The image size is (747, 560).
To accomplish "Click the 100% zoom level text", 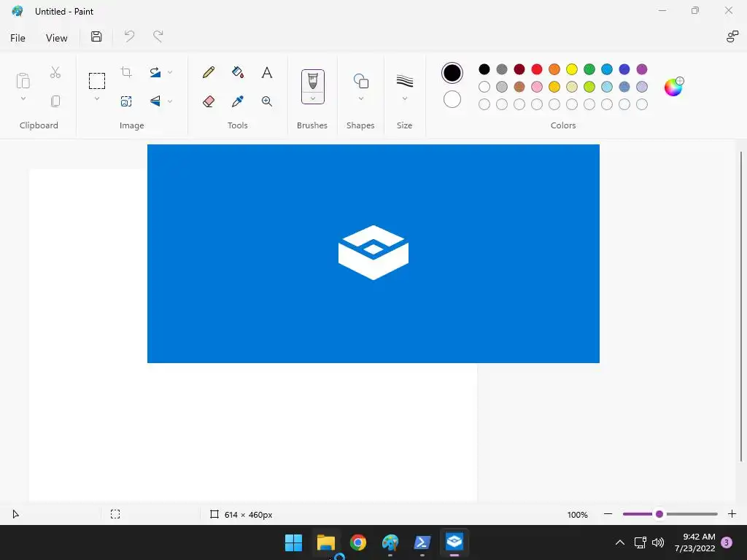I will click(x=578, y=515).
